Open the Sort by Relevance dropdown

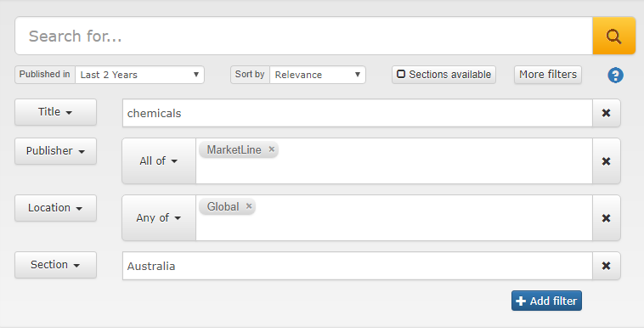coord(318,75)
